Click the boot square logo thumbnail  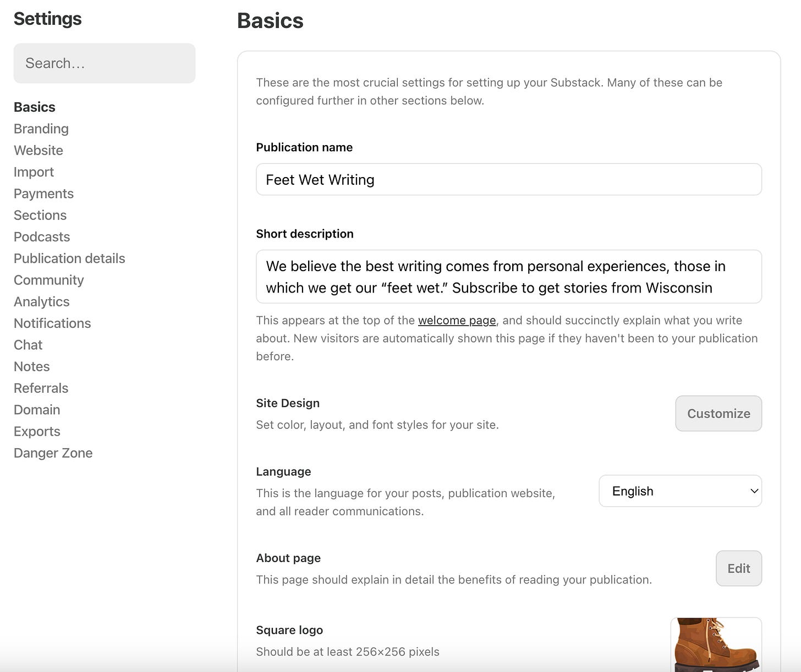point(716,649)
